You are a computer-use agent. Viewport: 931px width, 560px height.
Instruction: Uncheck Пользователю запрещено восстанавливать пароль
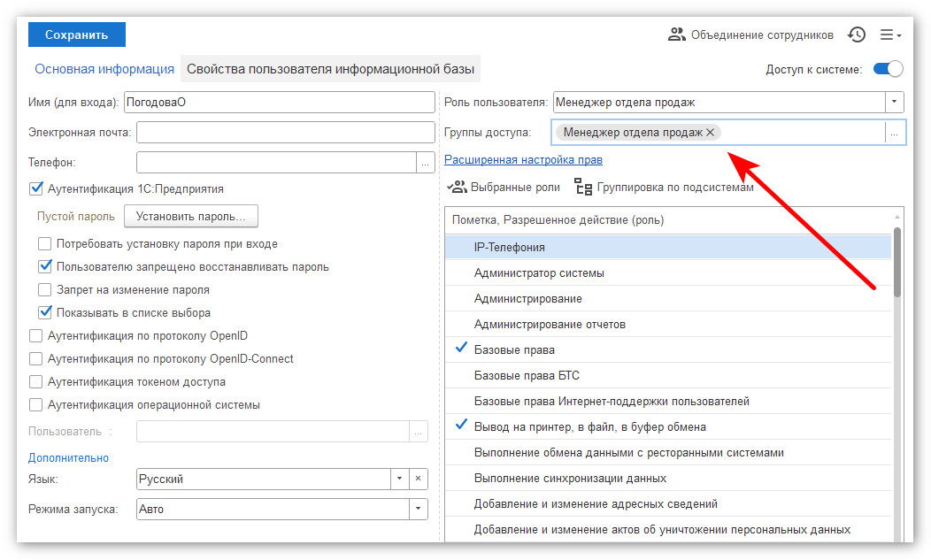tap(44, 266)
